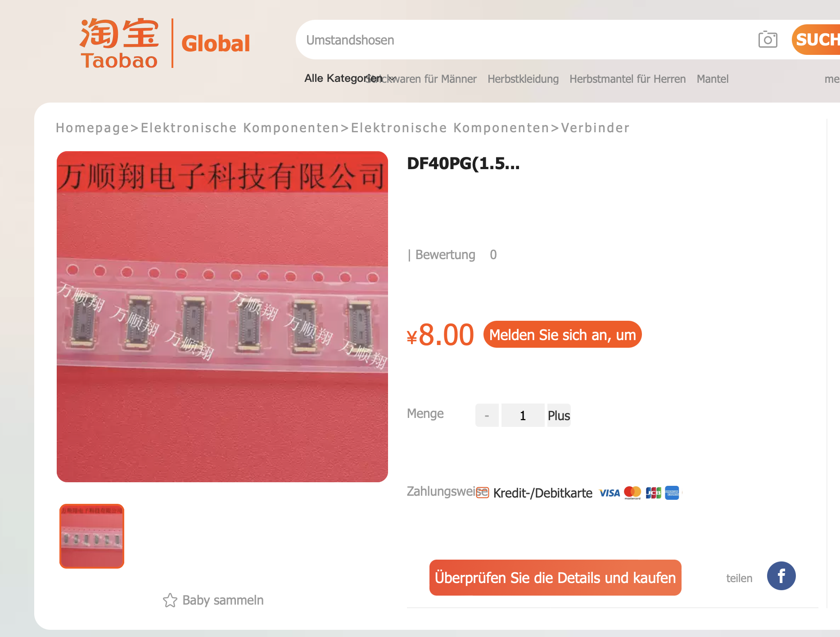This screenshot has width=840, height=637.
Task: Share via the Facebook icon
Action: click(x=781, y=576)
